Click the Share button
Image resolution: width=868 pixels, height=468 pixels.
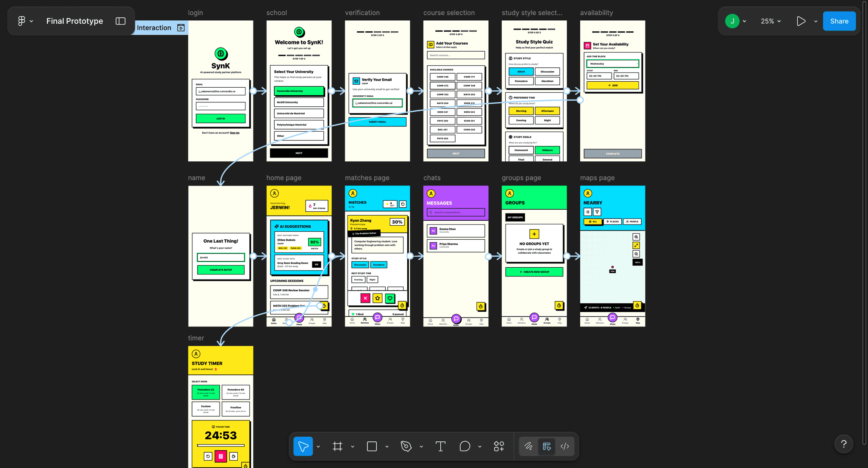pos(839,21)
